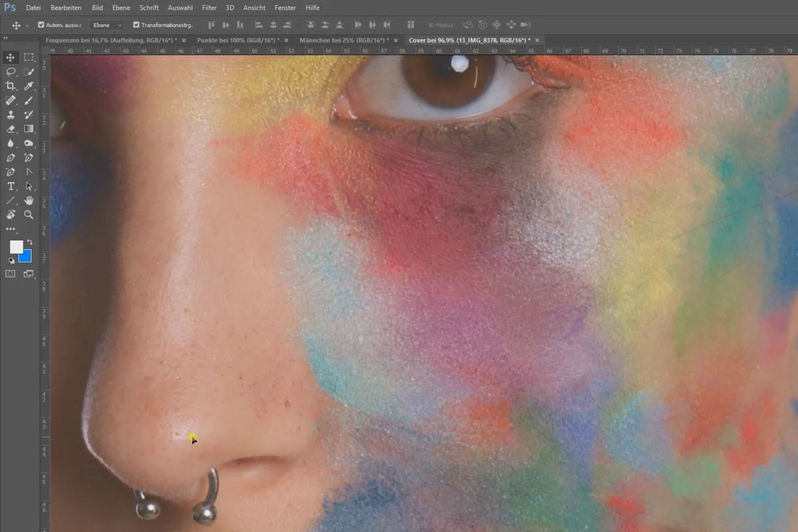Viewport: 798px width, 532px height.
Task: Open the Schrift menu
Action: [x=150, y=7]
